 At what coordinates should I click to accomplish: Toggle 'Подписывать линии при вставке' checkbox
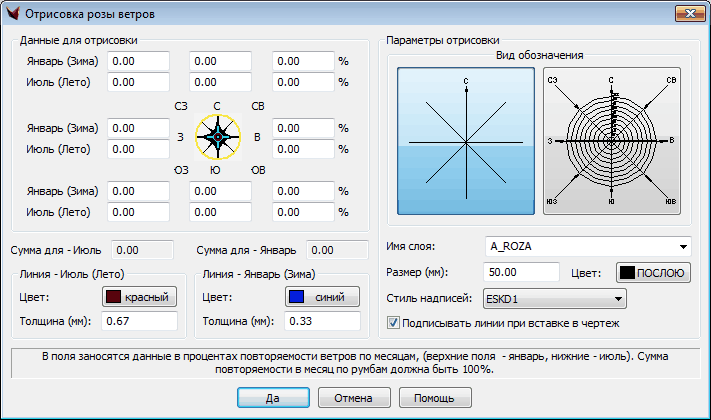point(393,323)
